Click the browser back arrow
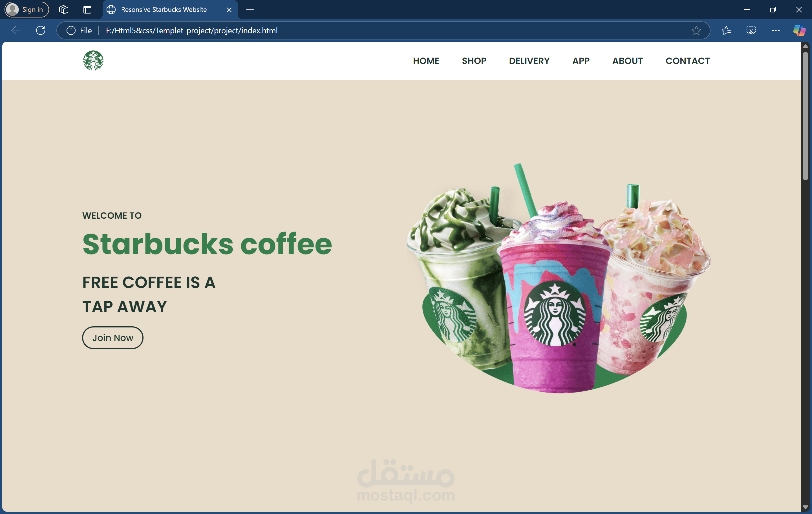The width and height of the screenshot is (812, 514). (16, 30)
